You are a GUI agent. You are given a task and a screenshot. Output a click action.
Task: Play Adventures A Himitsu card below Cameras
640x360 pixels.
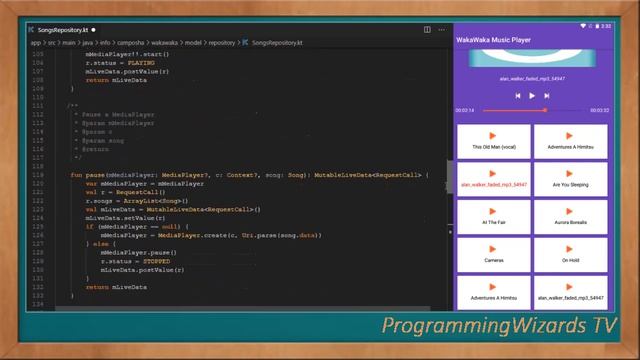pyautogui.click(x=493, y=287)
